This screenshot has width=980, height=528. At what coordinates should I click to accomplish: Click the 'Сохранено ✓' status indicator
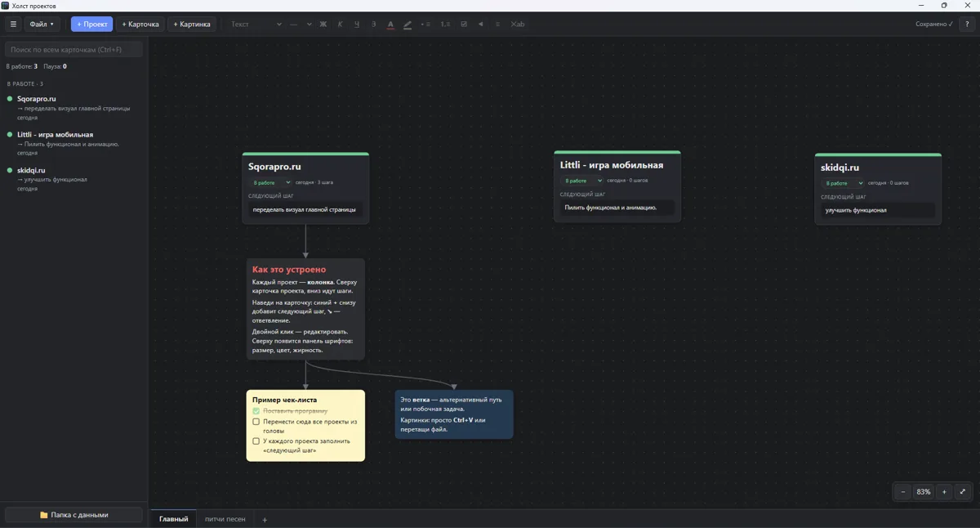click(x=934, y=24)
